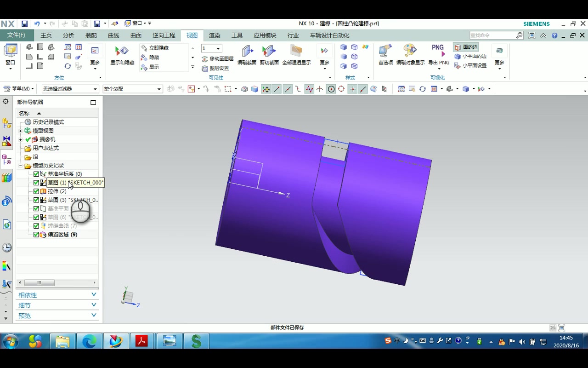
Task: Click the 全部通透显示 see-through all icon
Action: pos(296,55)
